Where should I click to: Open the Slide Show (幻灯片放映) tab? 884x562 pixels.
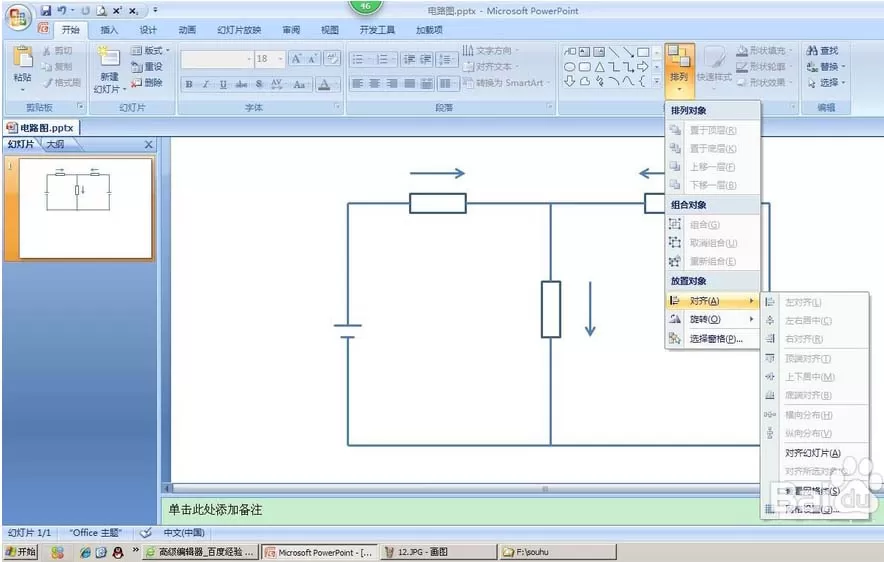(239, 30)
